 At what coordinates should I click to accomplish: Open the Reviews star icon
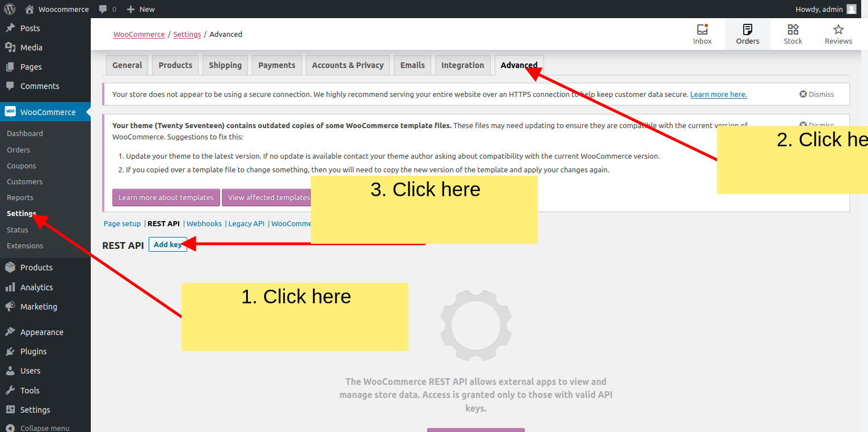click(x=838, y=29)
